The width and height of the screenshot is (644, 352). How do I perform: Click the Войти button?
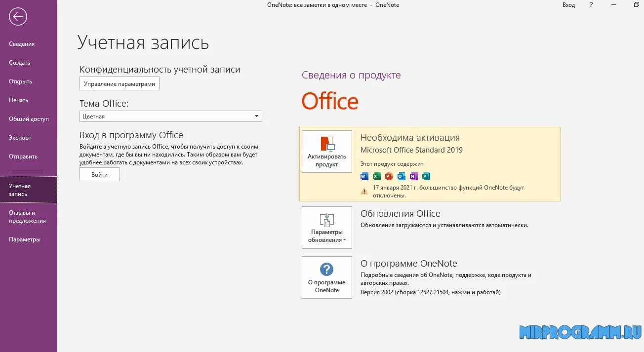[x=100, y=175]
